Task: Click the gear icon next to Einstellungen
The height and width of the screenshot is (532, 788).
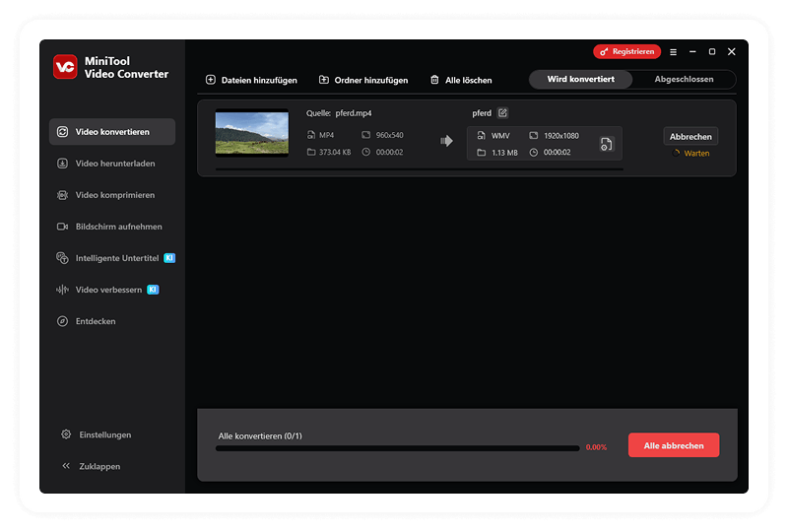Action: pos(66,434)
